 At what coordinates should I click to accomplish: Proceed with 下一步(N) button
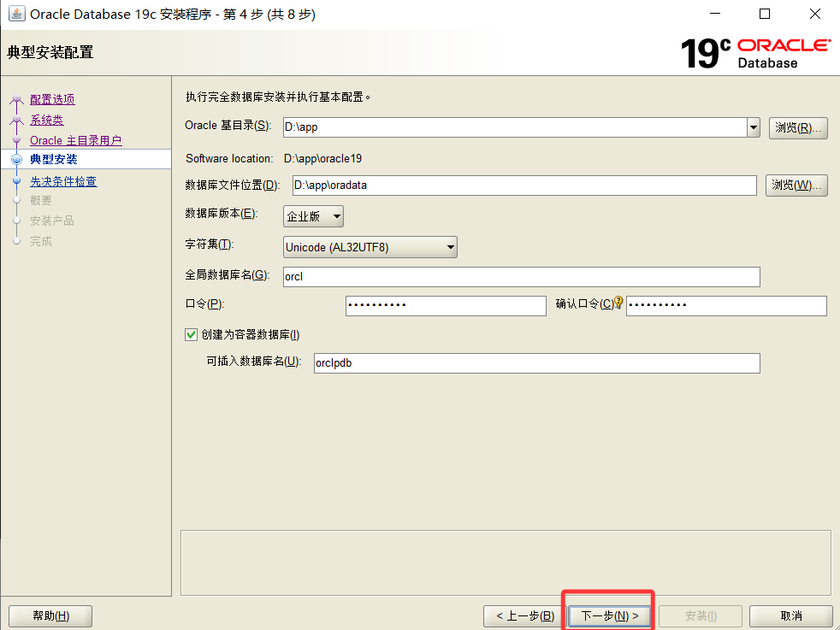(x=609, y=616)
